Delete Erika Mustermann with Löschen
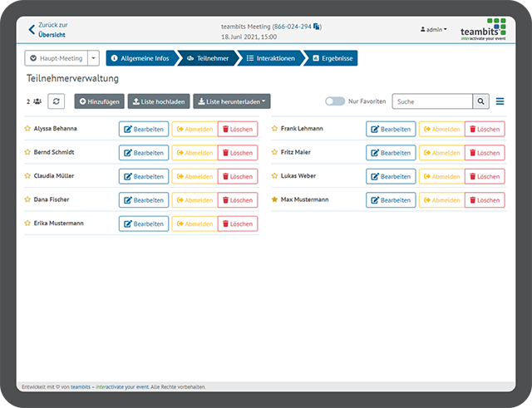Viewport: 532px width, 408px height. 238,224
